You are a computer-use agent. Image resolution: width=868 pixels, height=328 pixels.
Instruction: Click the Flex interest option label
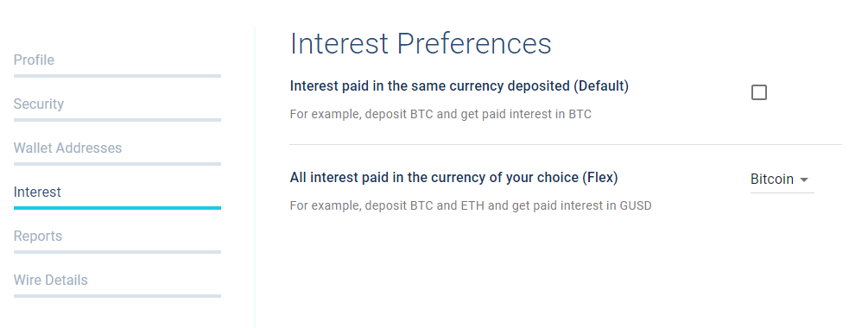[x=453, y=178]
